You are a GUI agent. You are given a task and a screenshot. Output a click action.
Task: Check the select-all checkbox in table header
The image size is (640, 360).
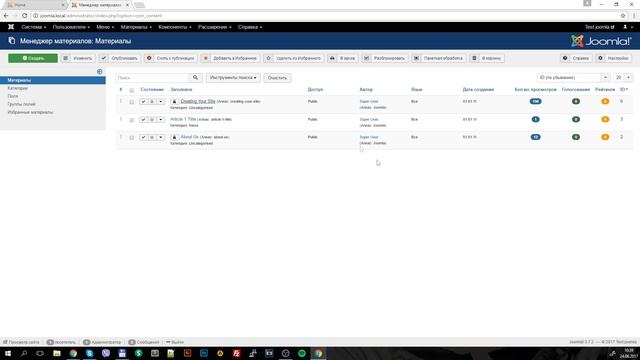pyautogui.click(x=131, y=90)
